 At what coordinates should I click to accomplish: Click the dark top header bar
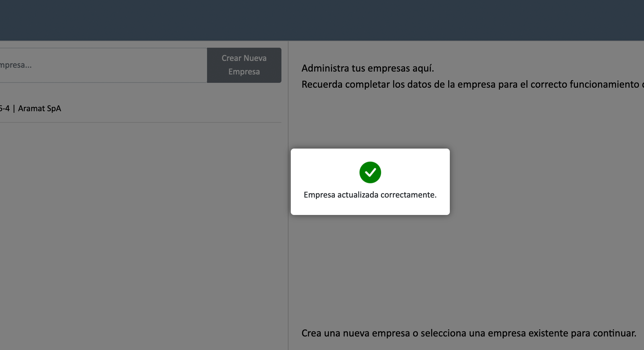pos(322,20)
